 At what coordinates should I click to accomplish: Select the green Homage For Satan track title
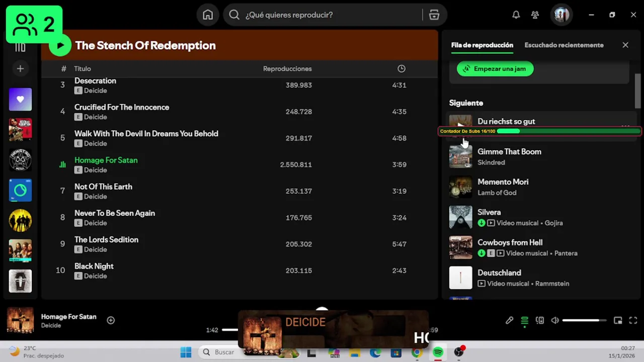pos(106,160)
